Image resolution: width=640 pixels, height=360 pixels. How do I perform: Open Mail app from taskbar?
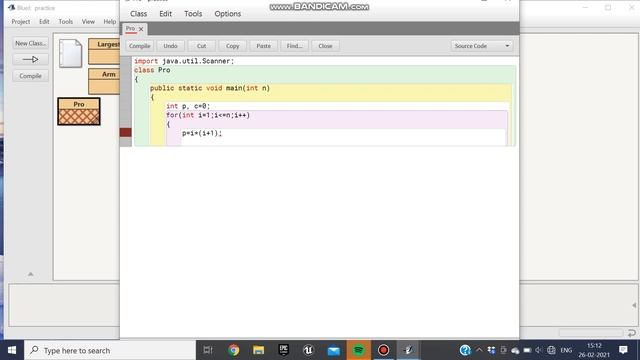[333, 350]
